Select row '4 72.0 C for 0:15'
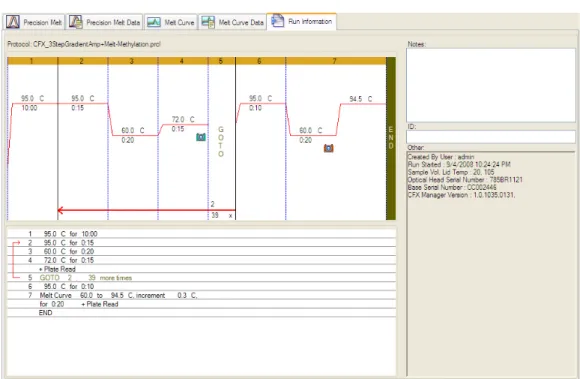This screenshot has height=379, width=580. coord(201,260)
